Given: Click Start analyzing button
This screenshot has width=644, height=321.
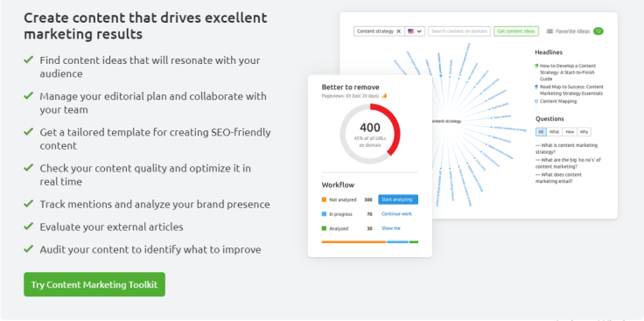Looking at the screenshot, I should tap(398, 199).
